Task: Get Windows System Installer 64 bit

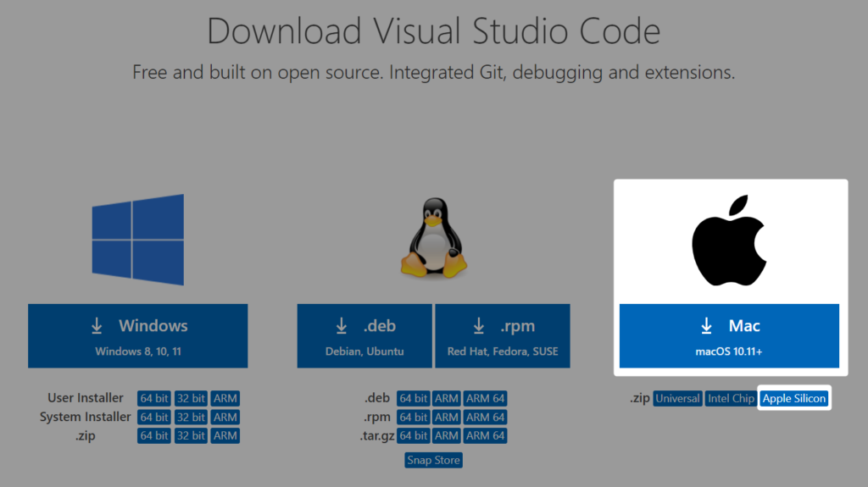Action: 154,418
